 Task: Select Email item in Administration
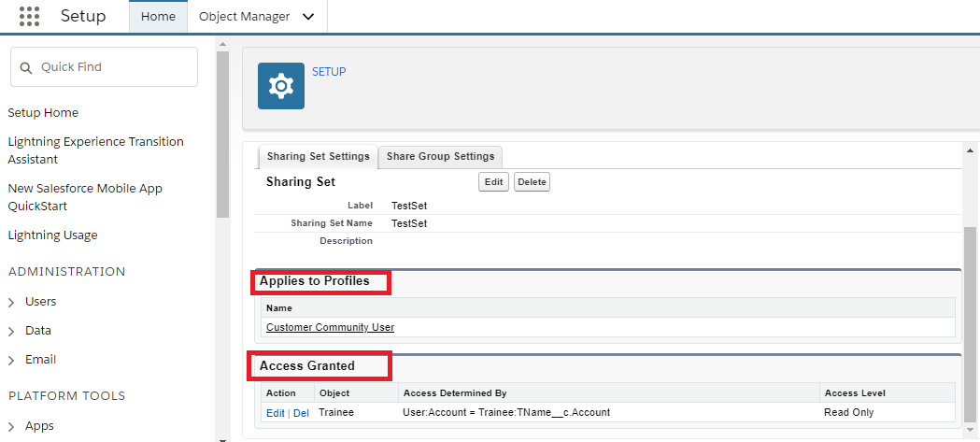click(40, 360)
